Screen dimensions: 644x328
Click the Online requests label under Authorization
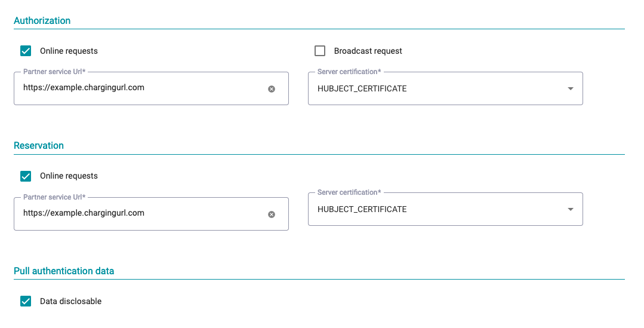(x=69, y=51)
